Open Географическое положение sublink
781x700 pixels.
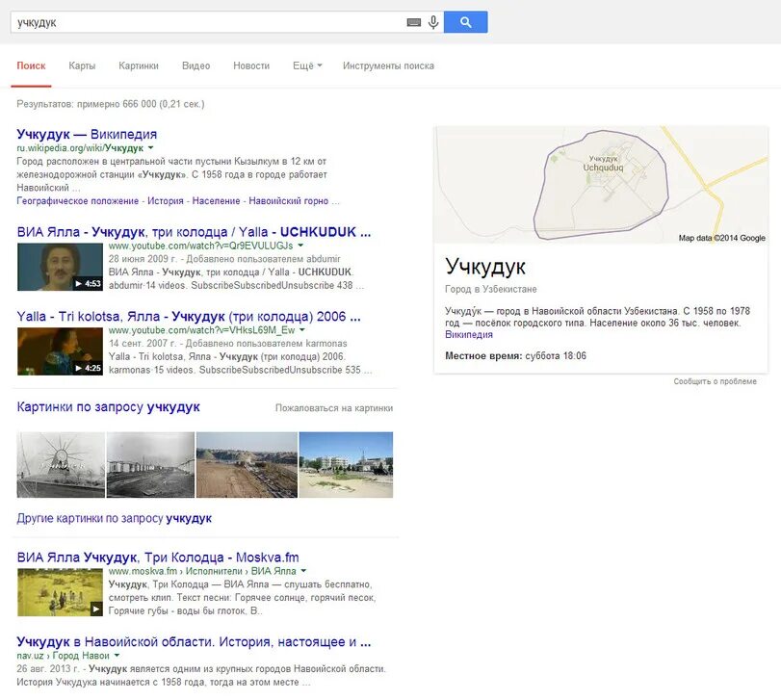coord(78,200)
